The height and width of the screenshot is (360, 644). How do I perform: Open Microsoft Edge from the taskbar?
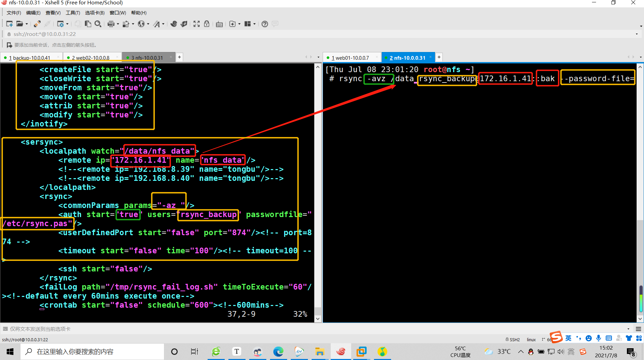coord(278,352)
